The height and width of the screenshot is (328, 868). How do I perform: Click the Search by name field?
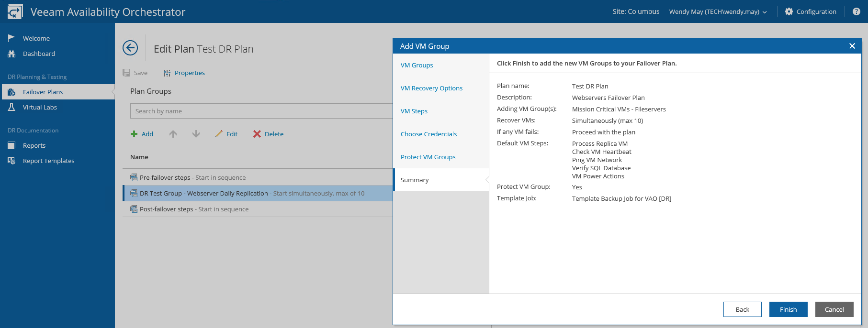261,111
